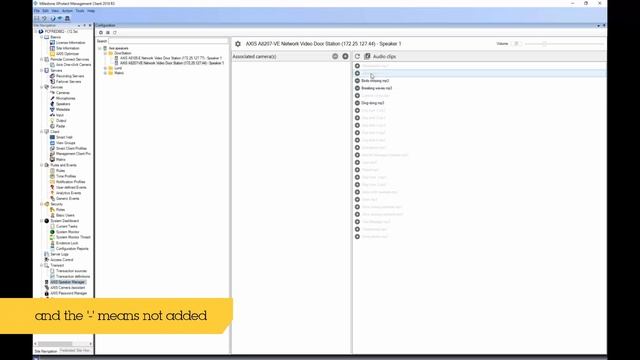640x360 pixels.
Task: Click the Speakers icon under Devices
Action: pos(52,104)
